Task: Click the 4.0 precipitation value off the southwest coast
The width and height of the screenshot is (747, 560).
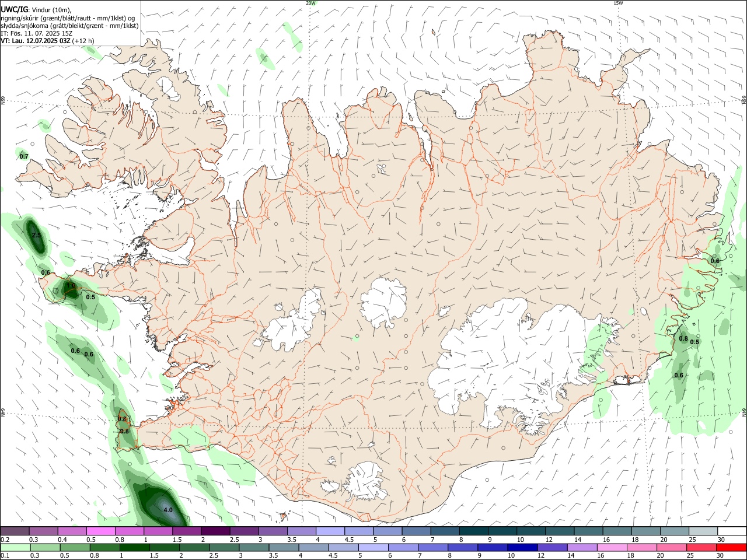Action: coord(168,510)
